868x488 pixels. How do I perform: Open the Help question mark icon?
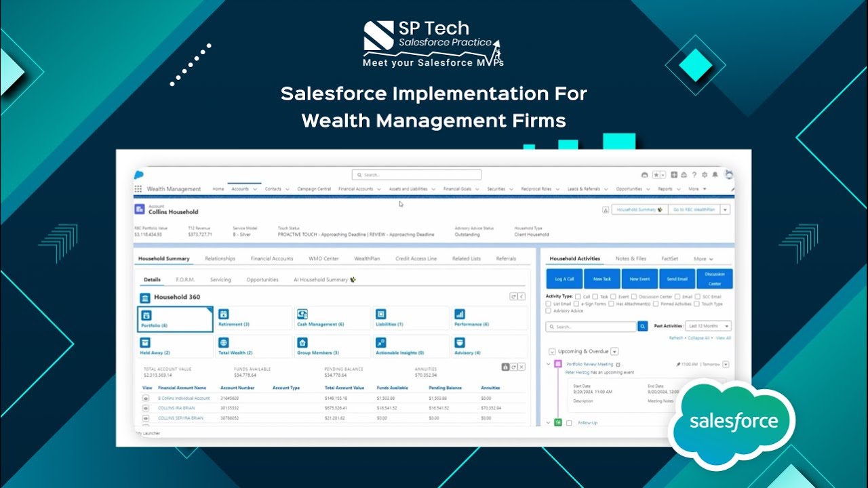(694, 175)
